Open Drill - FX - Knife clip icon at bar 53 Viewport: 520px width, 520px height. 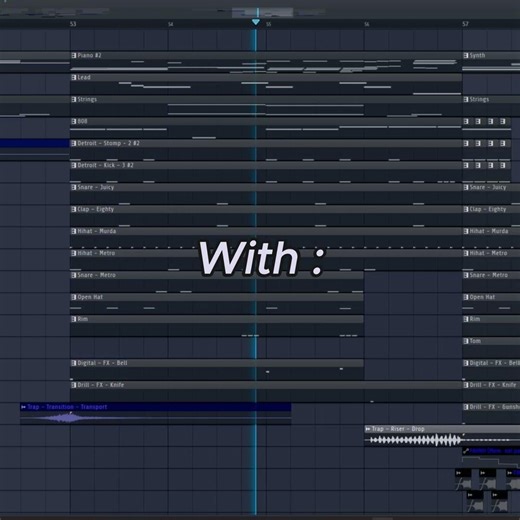click(x=74, y=385)
